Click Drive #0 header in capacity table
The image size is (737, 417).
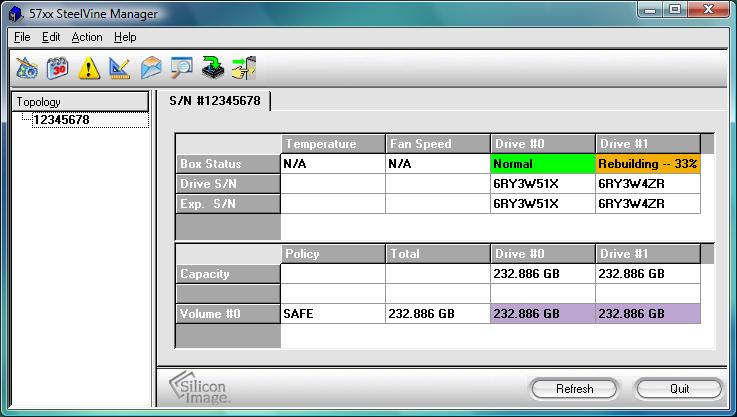point(543,254)
